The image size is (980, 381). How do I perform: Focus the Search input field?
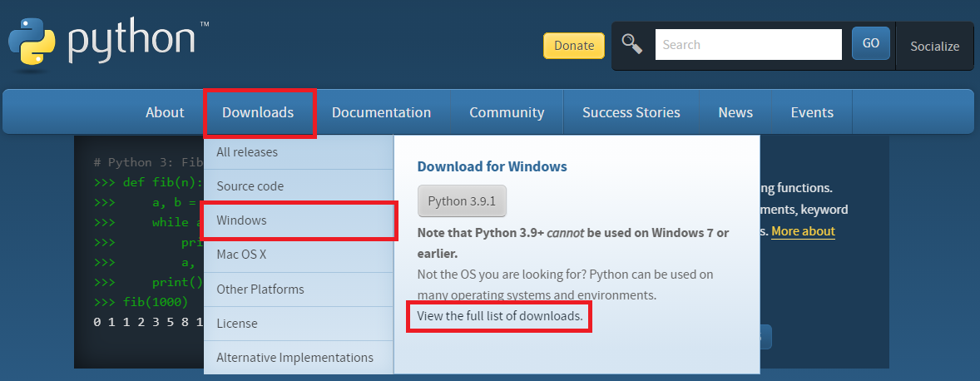tap(748, 45)
